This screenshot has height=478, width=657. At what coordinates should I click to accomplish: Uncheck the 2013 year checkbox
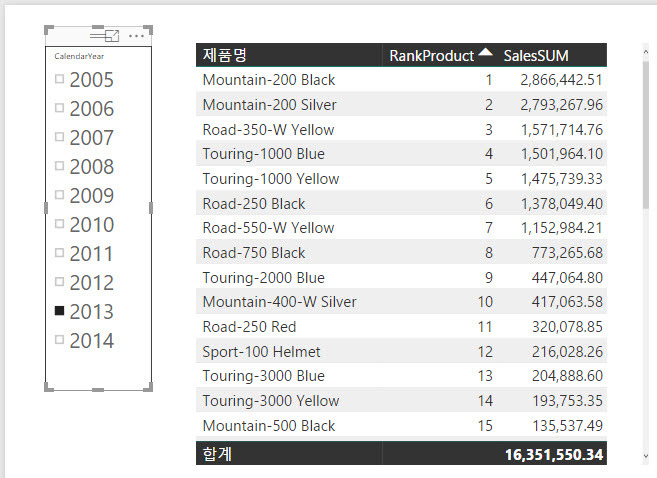[59, 310]
